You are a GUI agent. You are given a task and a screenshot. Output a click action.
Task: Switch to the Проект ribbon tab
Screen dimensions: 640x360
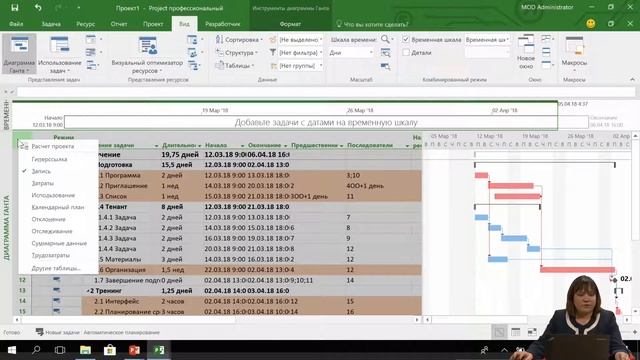153,24
